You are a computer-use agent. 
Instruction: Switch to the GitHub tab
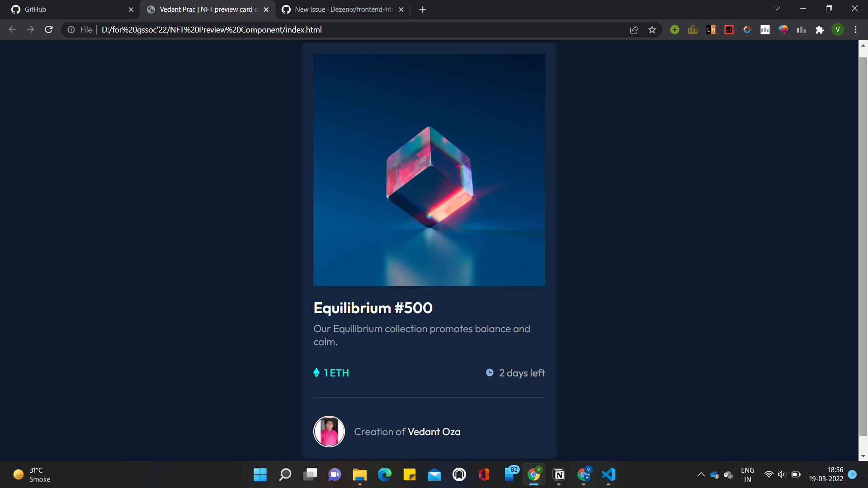[x=68, y=9]
